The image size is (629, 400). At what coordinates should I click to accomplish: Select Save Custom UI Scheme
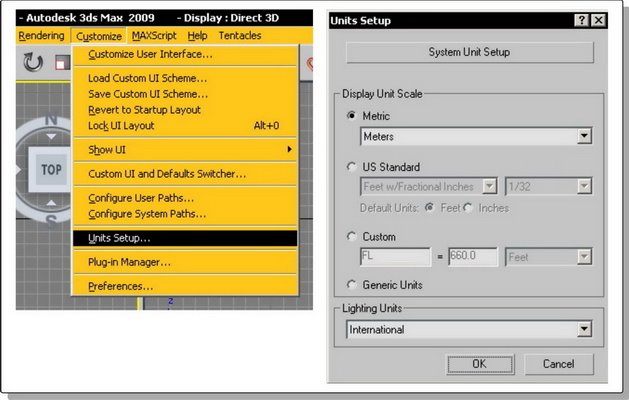click(x=185, y=94)
